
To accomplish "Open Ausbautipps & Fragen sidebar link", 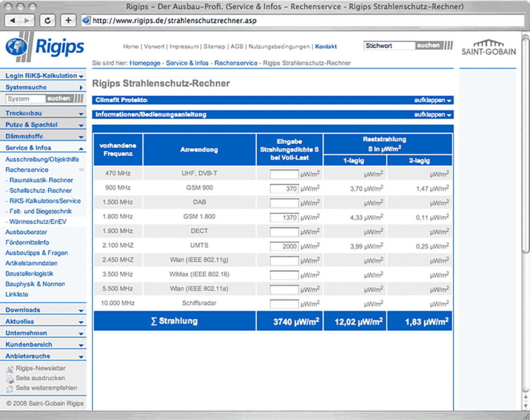I will click(37, 253).
